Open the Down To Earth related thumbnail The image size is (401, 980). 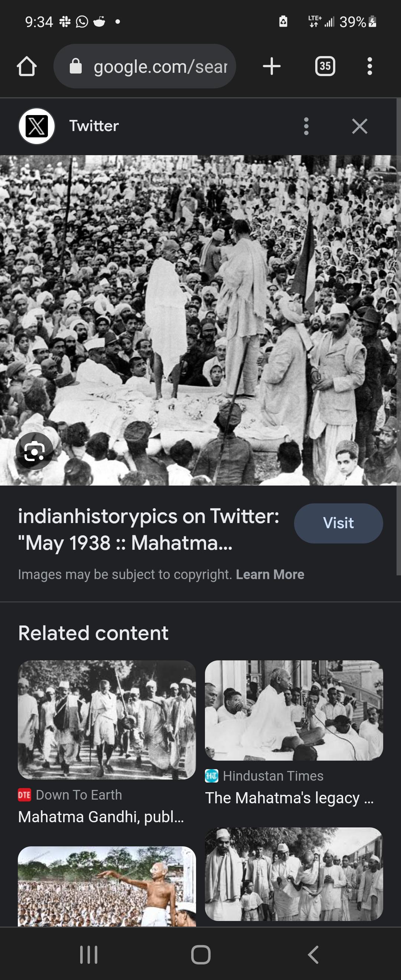tap(107, 720)
